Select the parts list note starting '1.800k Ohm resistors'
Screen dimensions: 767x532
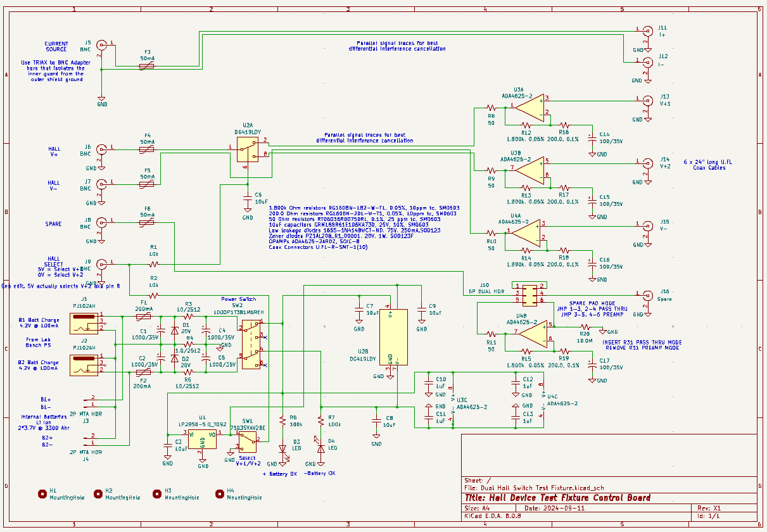pos(364,227)
